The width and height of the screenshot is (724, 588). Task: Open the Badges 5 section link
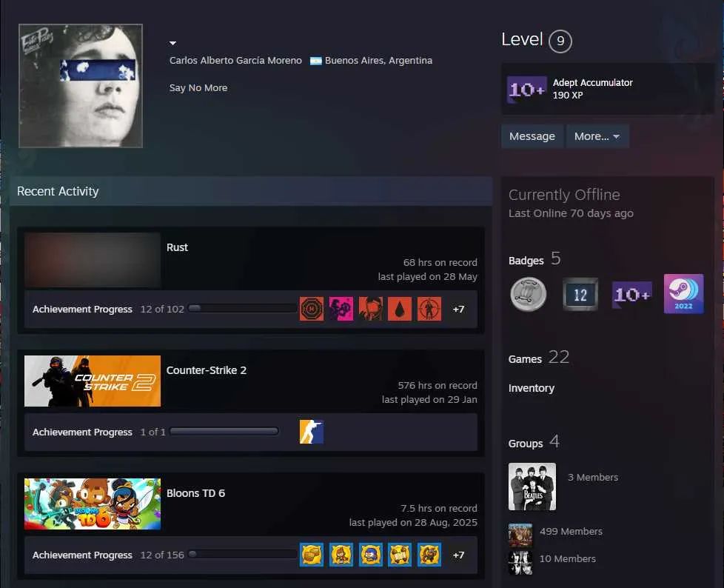534,259
